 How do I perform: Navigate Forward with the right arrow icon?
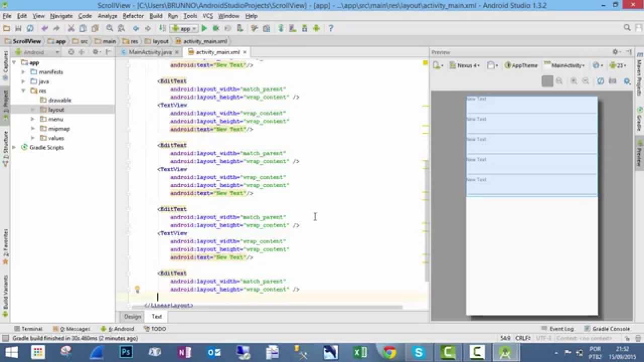[147, 29]
